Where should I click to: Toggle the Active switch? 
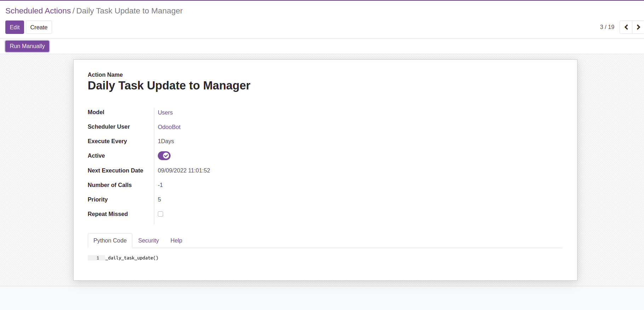coord(164,156)
